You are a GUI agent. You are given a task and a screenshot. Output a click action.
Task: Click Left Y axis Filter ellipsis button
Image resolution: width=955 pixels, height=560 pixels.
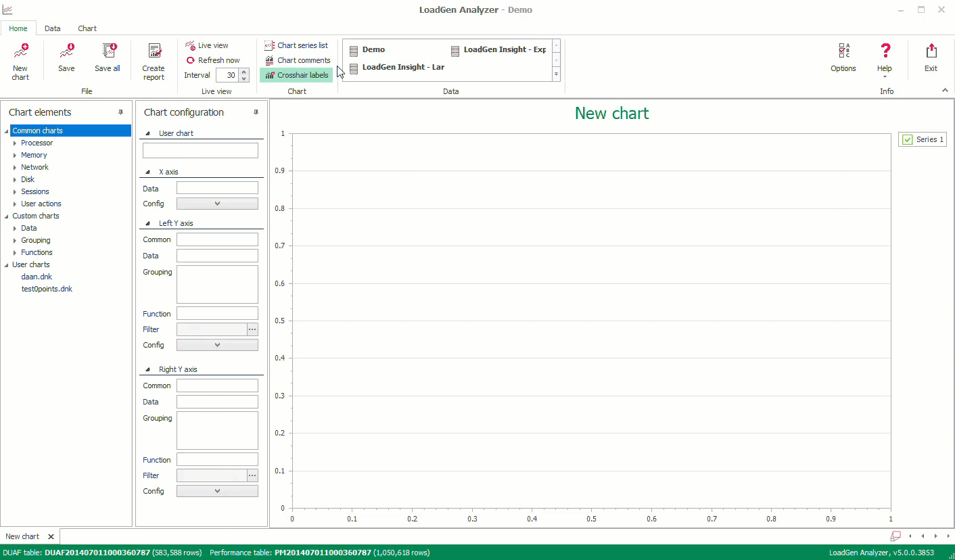tap(252, 329)
